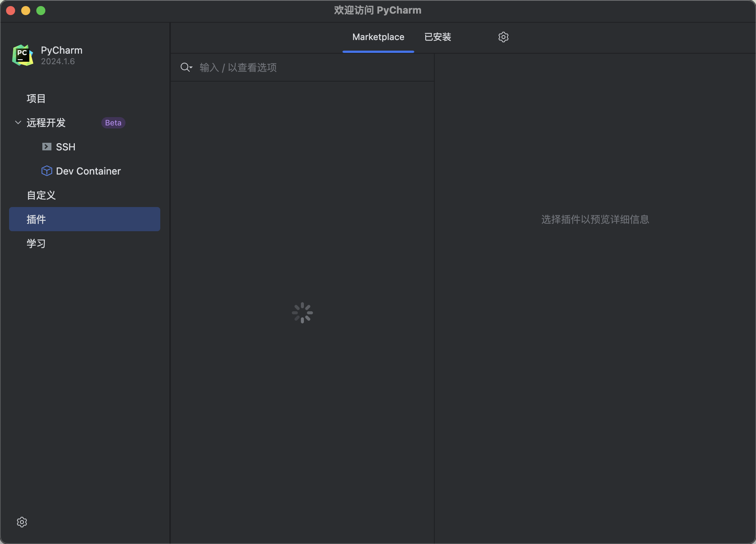The image size is (756, 544).
Task: Switch to the 已安装 tab
Action: pos(437,37)
